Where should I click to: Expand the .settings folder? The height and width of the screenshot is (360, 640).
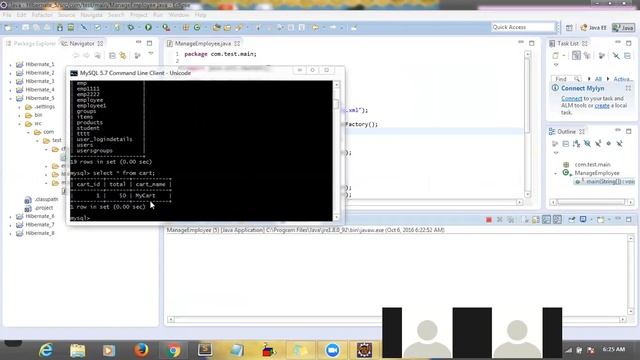[x=19, y=107]
